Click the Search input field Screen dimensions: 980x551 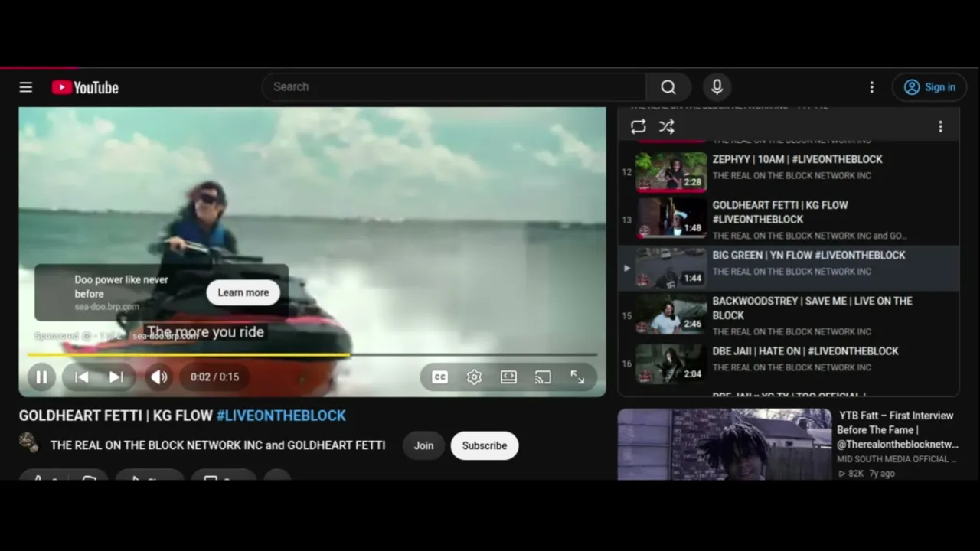(x=453, y=87)
